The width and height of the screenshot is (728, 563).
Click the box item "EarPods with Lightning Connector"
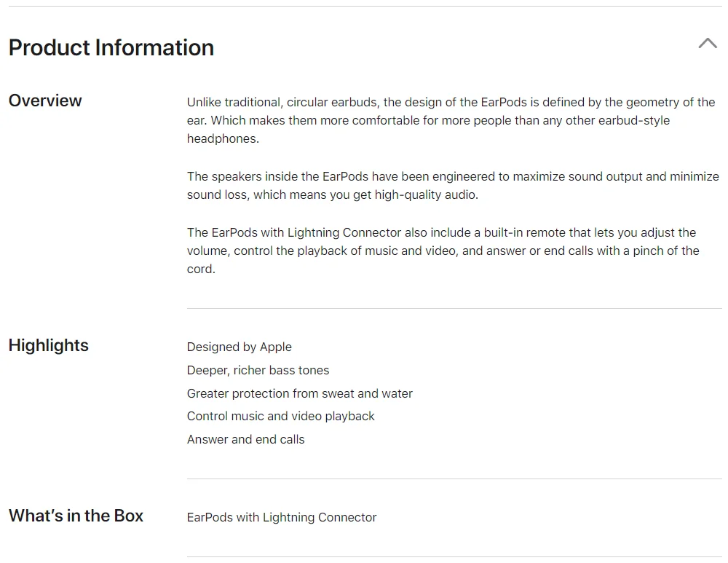pyautogui.click(x=282, y=517)
